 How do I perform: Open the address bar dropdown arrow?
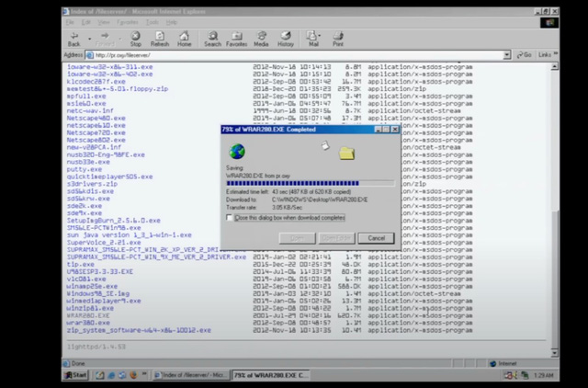507,55
